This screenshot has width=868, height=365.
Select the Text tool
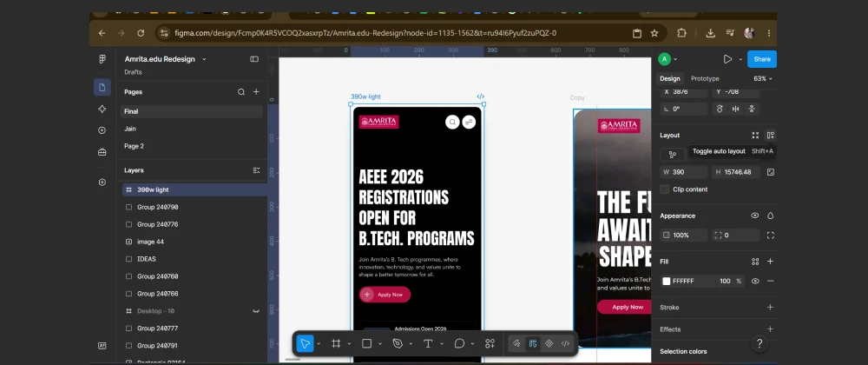428,343
